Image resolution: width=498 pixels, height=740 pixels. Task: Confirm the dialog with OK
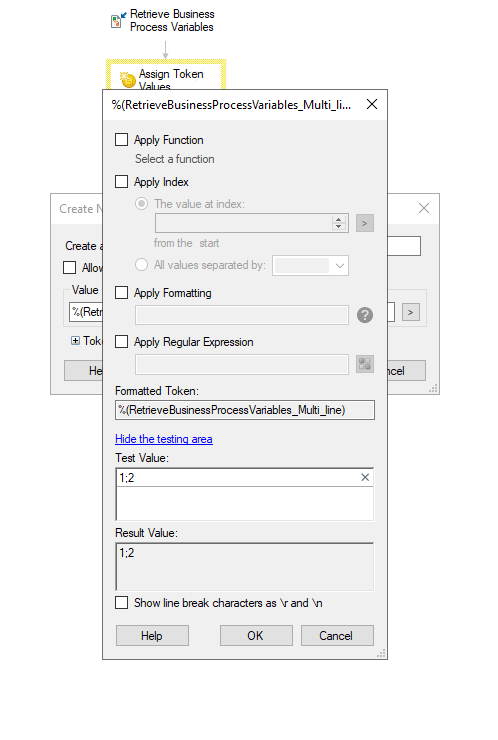[256, 636]
